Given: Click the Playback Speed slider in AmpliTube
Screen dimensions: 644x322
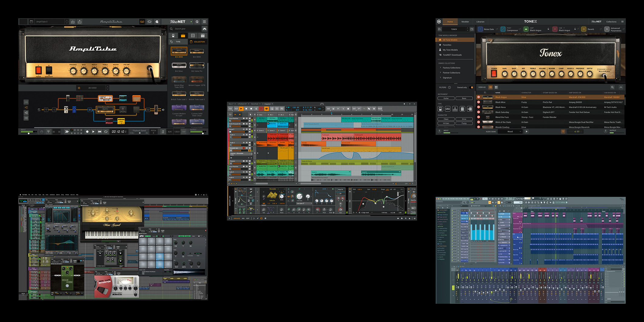Looking at the screenshot, I should pyautogui.click(x=140, y=133).
